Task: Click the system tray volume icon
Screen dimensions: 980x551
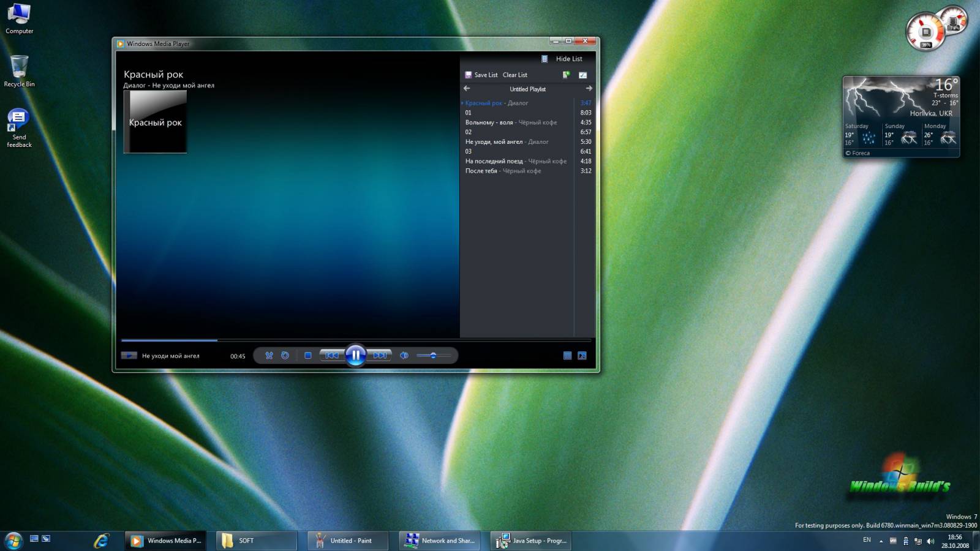Action: pyautogui.click(x=930, y=541)
